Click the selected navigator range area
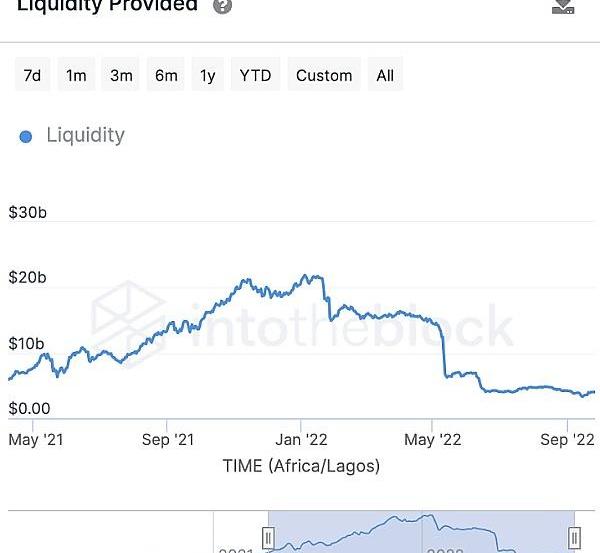Screen dimensions: 600x553 click(420, 532)
